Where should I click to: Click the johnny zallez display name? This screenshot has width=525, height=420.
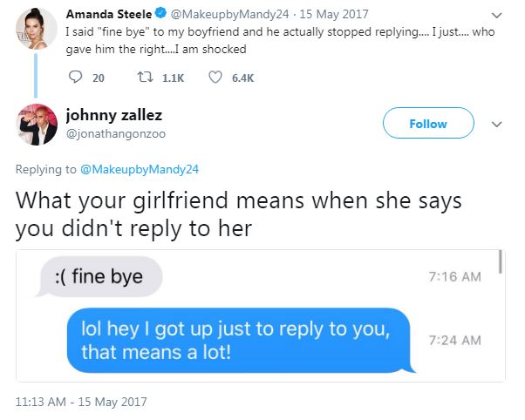coord(114,115)
